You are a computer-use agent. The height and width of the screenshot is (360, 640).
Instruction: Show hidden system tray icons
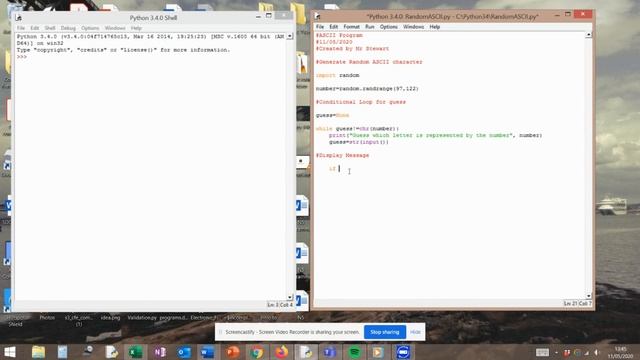(556, 353)
